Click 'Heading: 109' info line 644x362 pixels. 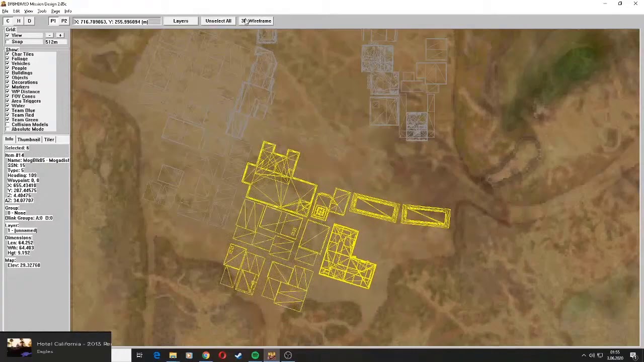click(22, 175)
